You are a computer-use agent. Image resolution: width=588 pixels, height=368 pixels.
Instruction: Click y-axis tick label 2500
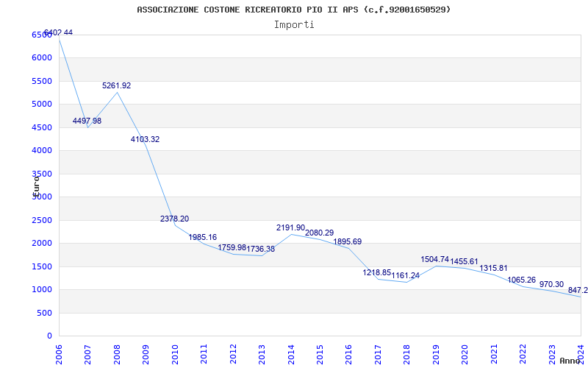click(x=42, y=220)
